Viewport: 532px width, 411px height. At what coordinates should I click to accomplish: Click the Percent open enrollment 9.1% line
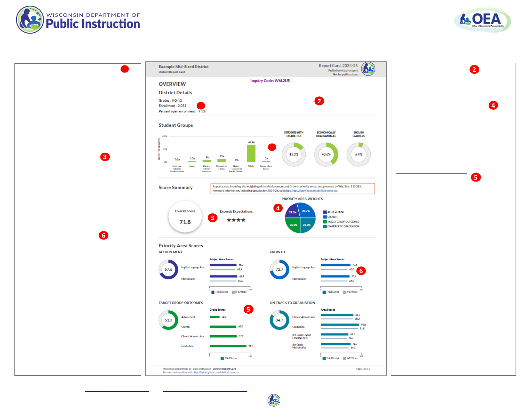click(182, 111)
